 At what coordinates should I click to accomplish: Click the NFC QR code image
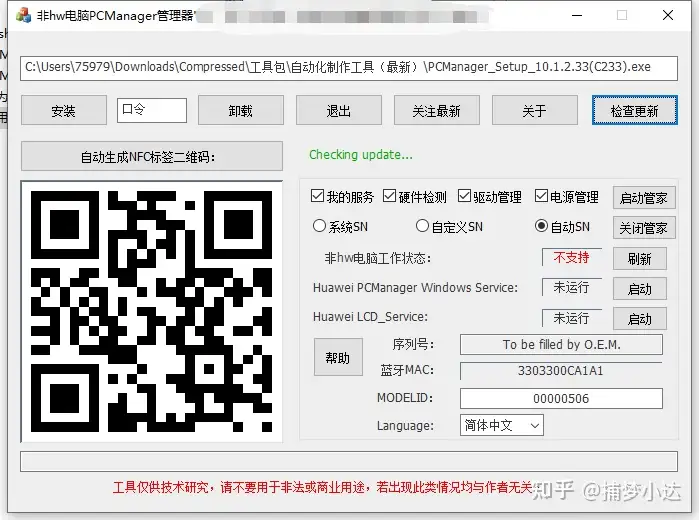[x=152, y=311]
